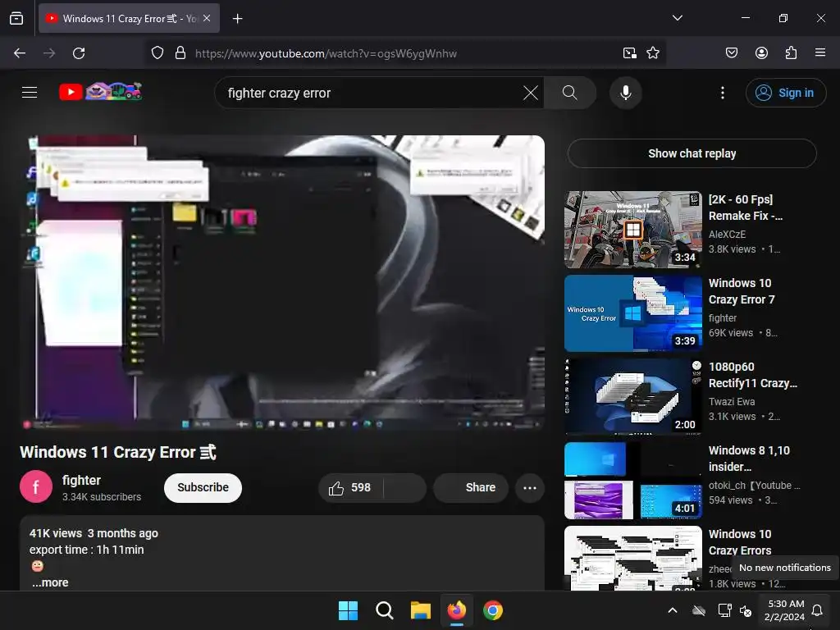Open File Explorer from the taskbar
840x630 pixels.
(421, 610)
